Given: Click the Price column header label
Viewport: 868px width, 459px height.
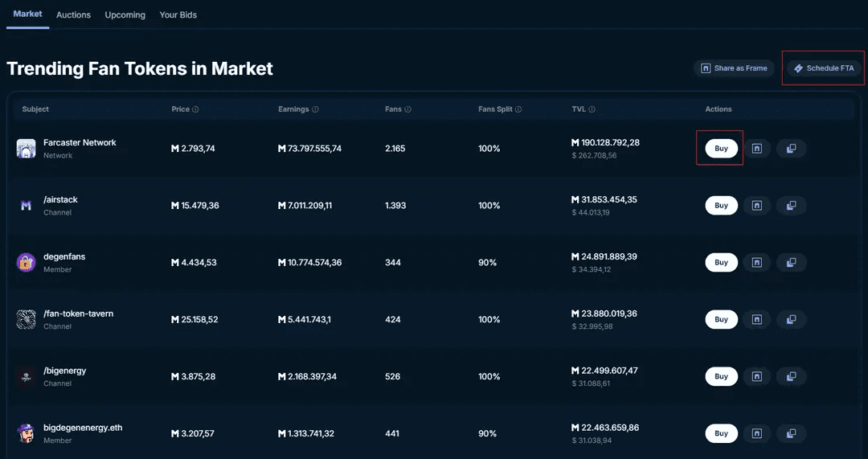Looking at the screenshot, I should [181, 109].
